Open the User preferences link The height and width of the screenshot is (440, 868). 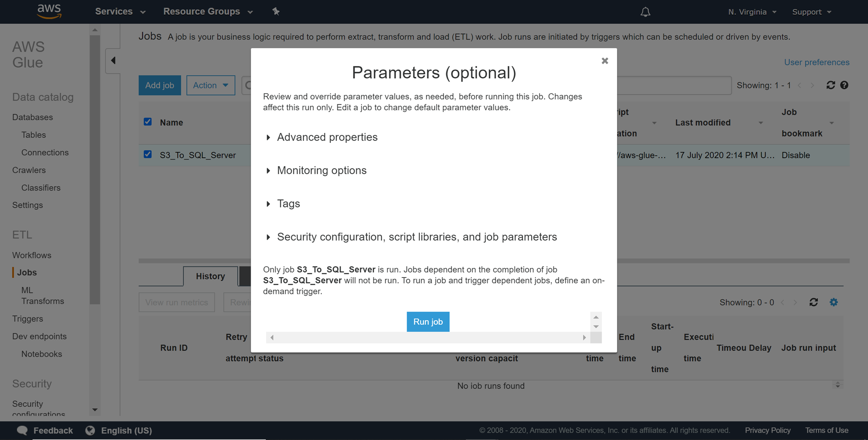(816, 62)
